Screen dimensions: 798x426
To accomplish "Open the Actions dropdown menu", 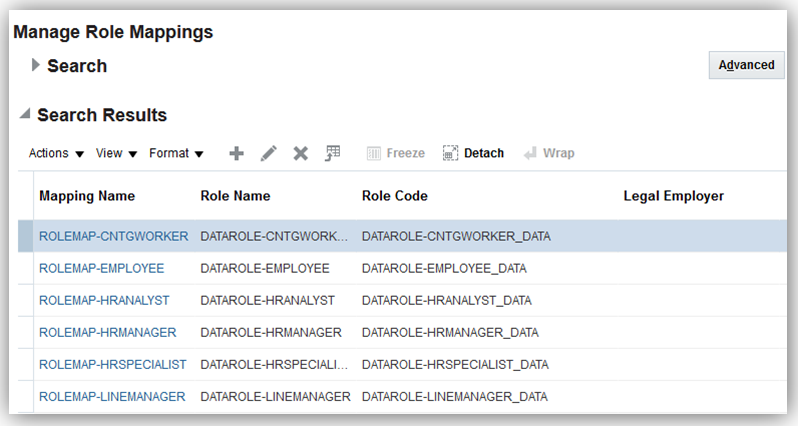I will 56,153.
